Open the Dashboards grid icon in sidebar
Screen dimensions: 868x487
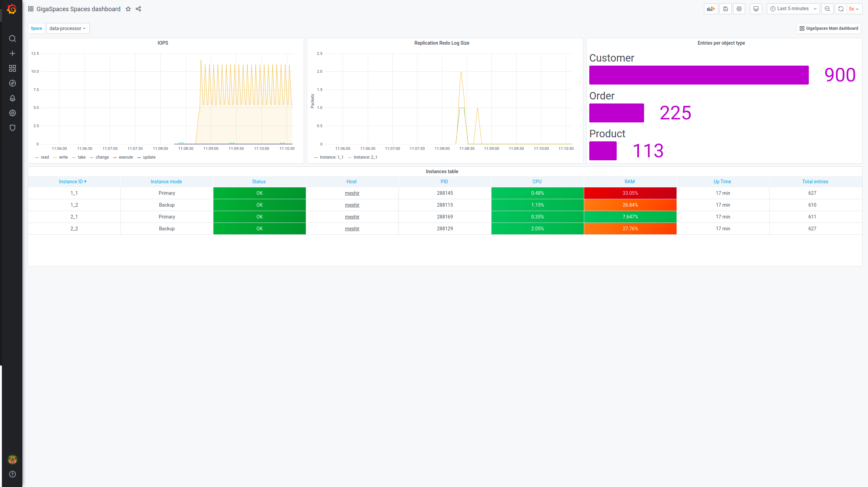[x=13, y=68]
